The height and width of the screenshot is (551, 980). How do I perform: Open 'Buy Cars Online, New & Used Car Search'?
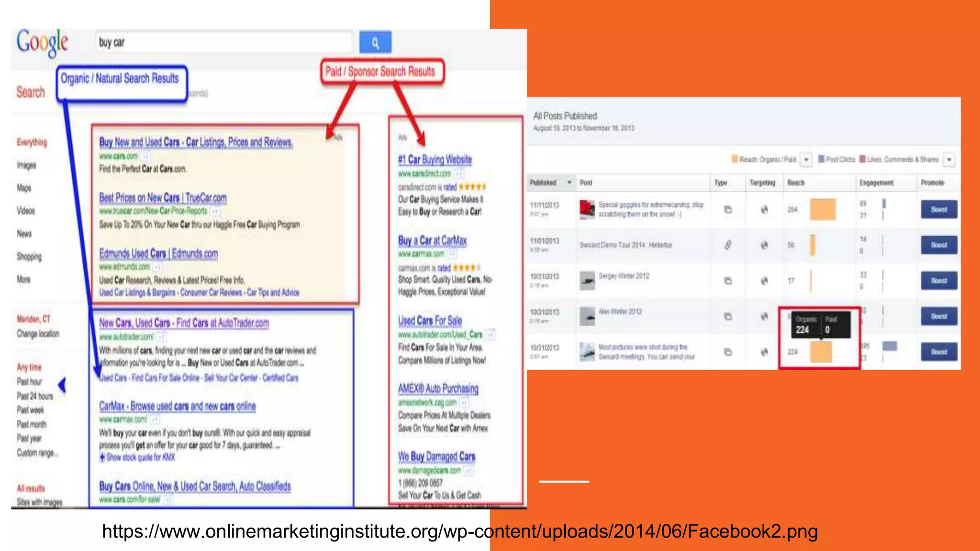(195, 486)
